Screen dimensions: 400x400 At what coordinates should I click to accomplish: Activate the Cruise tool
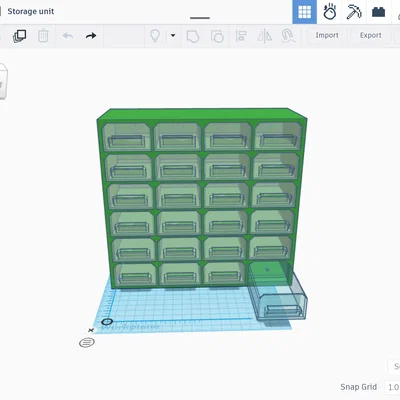coord(288,36)
